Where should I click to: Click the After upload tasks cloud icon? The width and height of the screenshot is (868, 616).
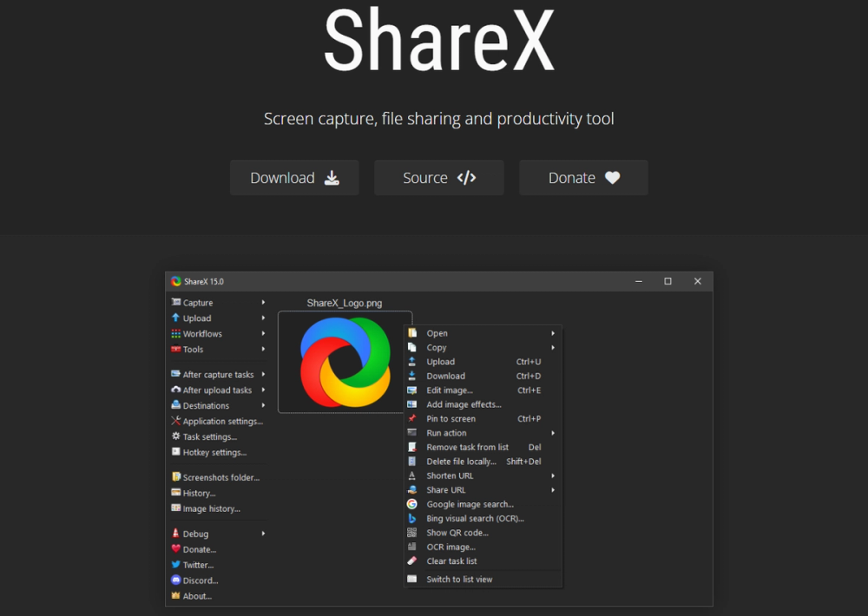(x=176, y=390)
